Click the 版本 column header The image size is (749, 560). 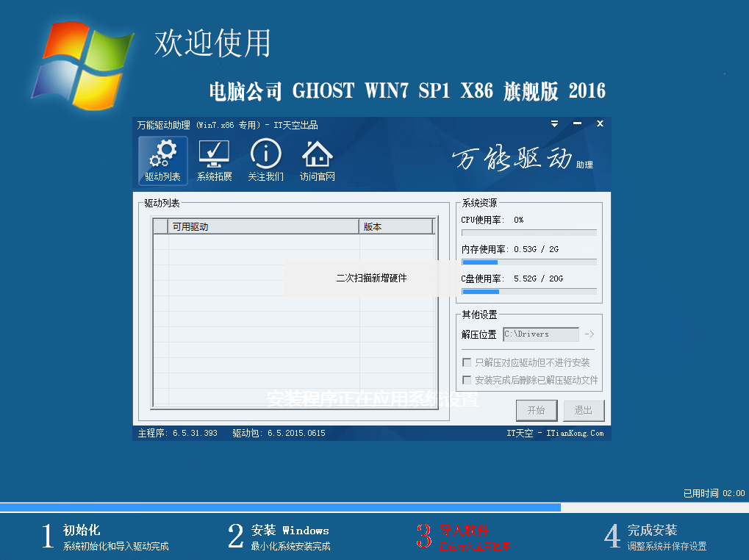[396, 227]
